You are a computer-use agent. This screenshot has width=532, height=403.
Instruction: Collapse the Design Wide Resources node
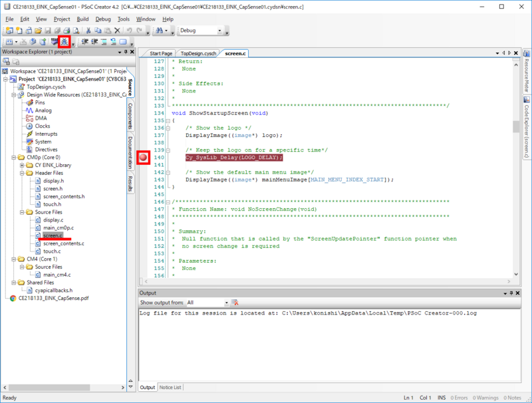[x=13, y=94]
